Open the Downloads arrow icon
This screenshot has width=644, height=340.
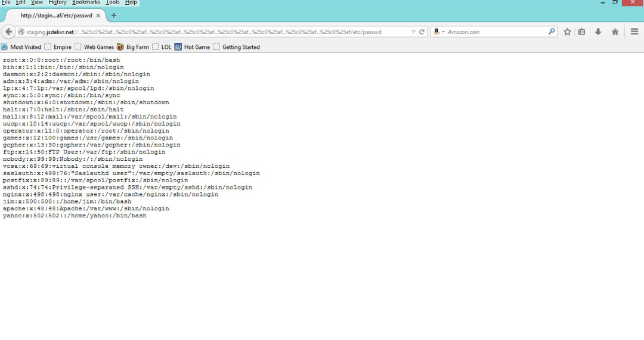coord(598,32)
